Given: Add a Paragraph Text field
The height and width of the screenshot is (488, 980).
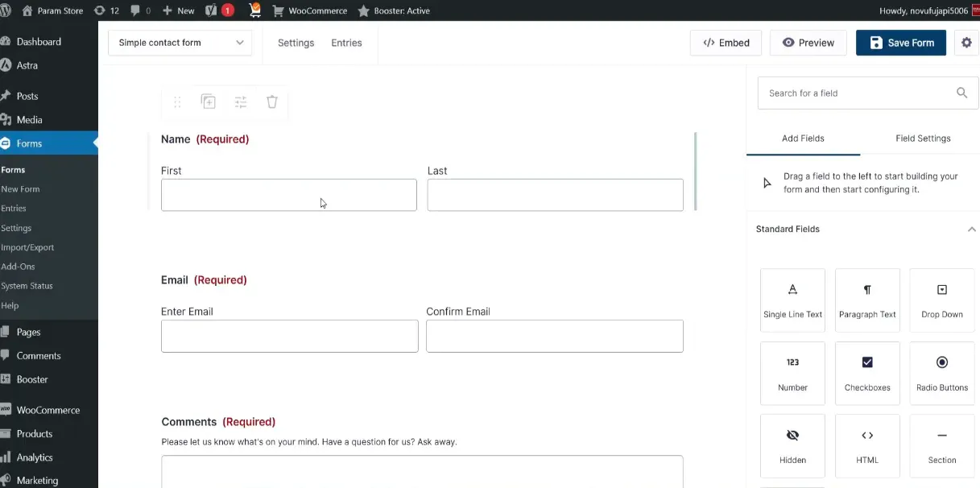Looking at the screenshot, I should pyautogui.click(x=867, y=300).
